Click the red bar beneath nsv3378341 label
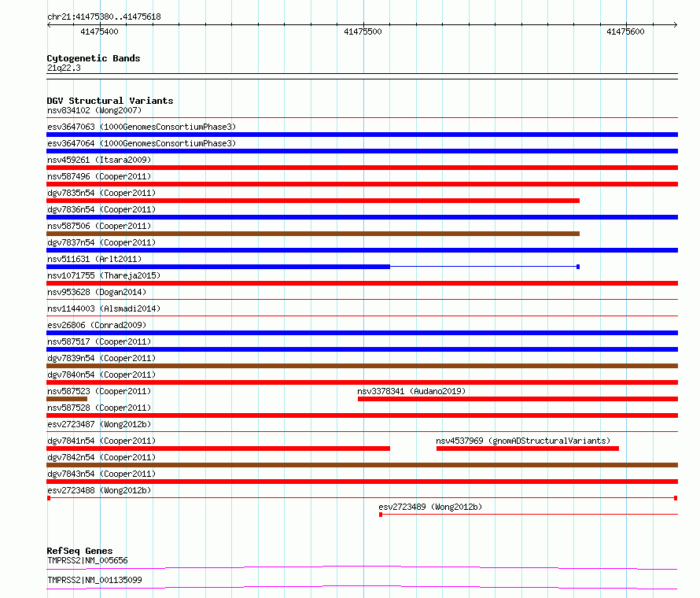This screenshot has width=700, height=598. pos(518,399)
